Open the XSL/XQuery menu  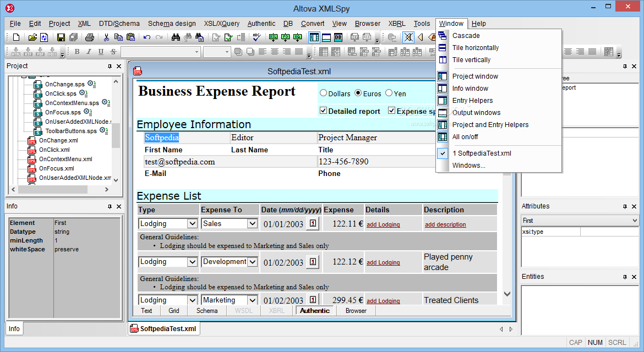pyautogui.click(x=222, y=24)
